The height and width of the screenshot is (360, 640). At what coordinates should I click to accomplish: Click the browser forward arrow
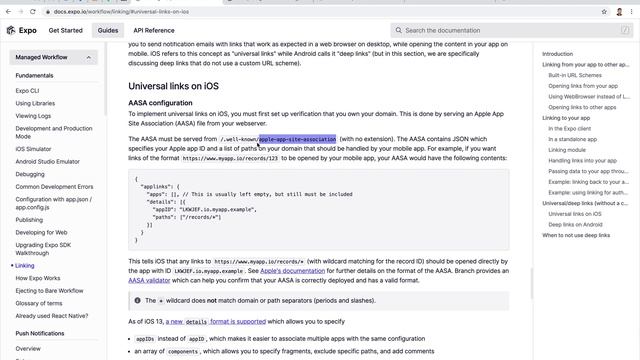[21, 12]
